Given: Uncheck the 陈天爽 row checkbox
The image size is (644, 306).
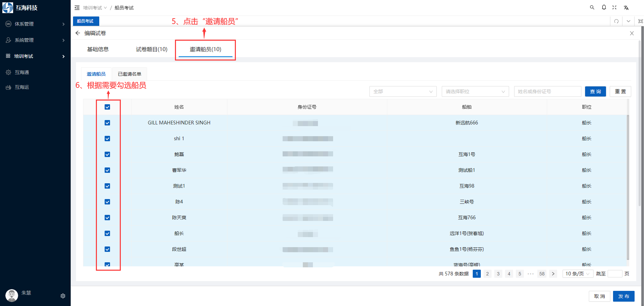Looking at the screenshot, I should [107, 218].
